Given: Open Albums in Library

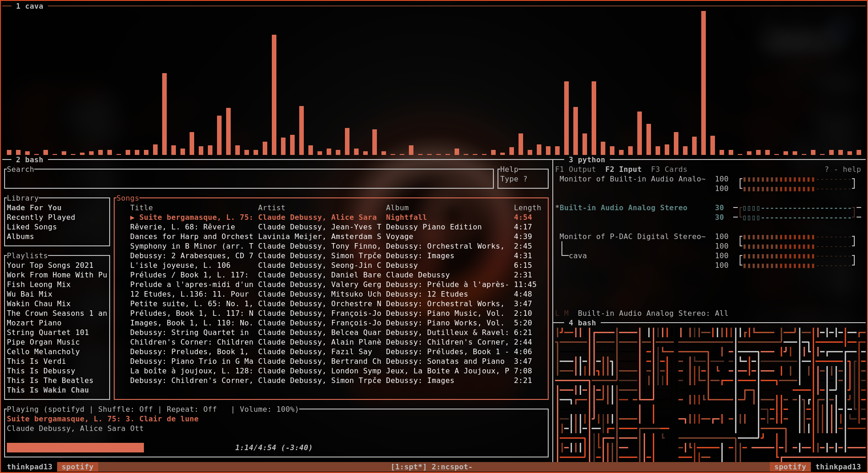Looking at the screenshot, I should pyautogui.click(x=21, y=237).
